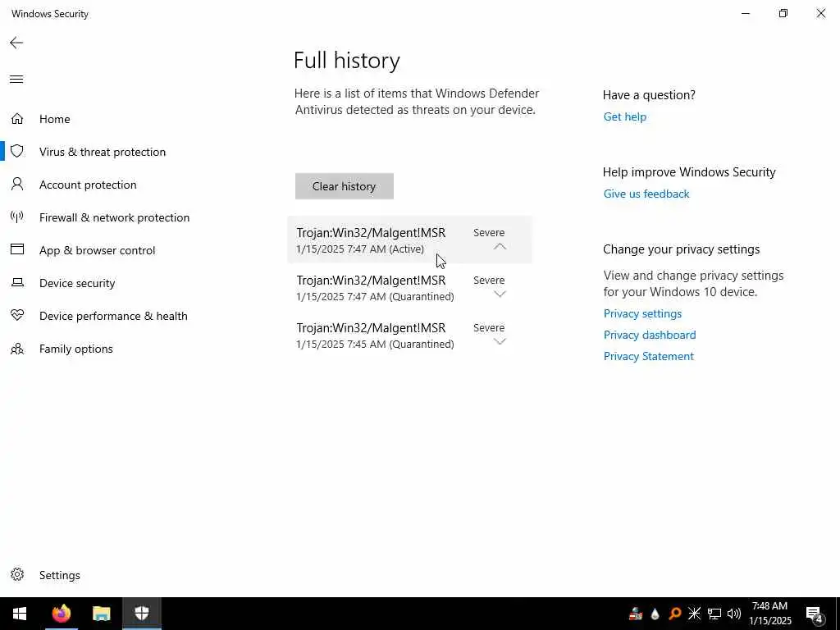Open the Home section
The width and height of the screenshot is (840, 630).
(x=55, y=119)
